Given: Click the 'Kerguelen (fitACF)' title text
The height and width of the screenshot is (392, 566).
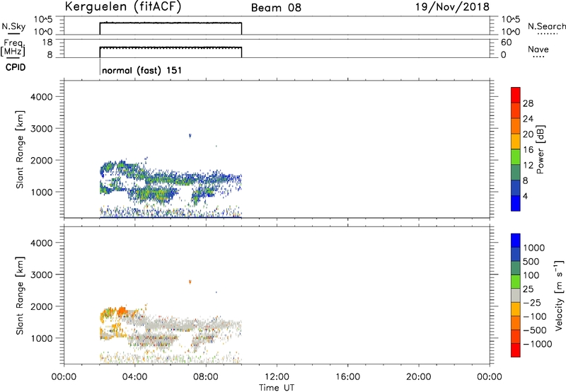Looking at the screenshot, I should 122,7.
